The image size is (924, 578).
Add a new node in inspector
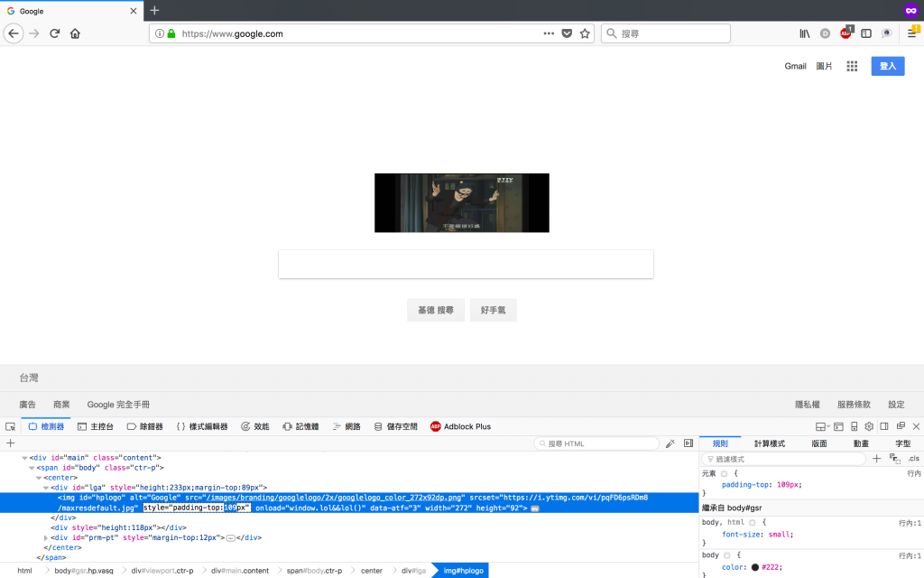10,443
